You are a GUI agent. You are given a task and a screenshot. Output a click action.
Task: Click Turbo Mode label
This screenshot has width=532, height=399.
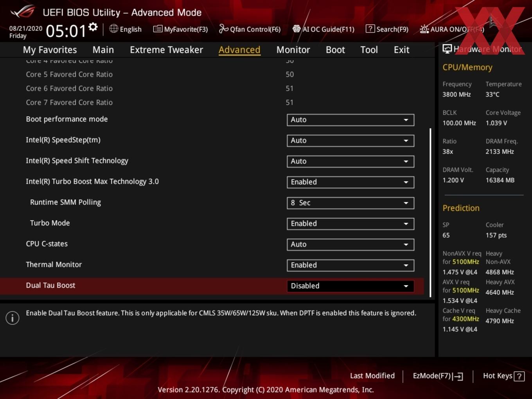pyautogui.click(x=50, y=223)
